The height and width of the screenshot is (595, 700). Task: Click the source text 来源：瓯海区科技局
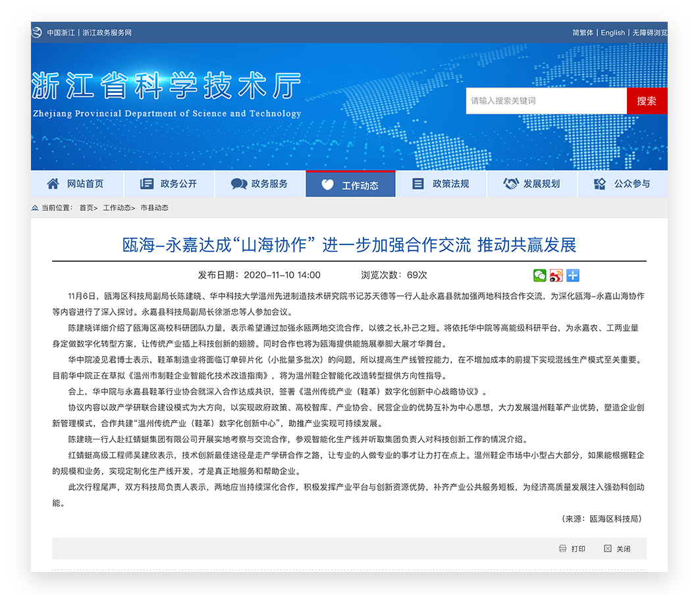(602, 519)
